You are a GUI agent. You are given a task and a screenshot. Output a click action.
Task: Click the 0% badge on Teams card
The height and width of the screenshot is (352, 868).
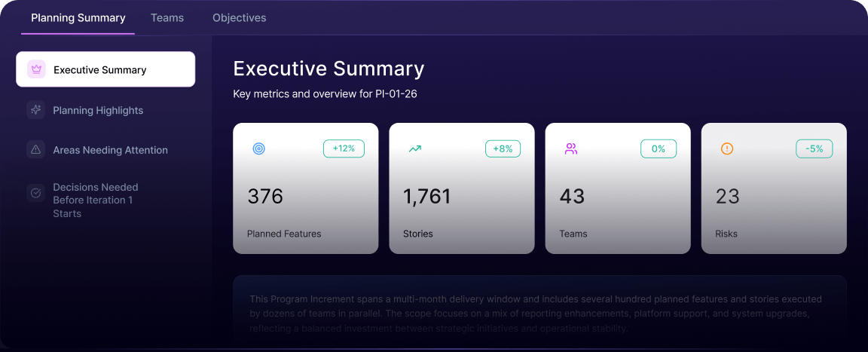pos(659,148)
